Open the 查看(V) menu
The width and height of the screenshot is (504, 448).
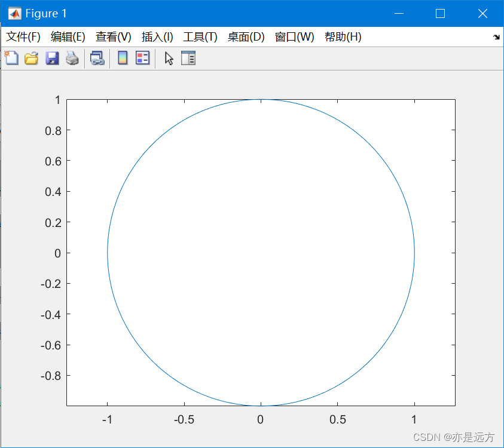click(x=114, y=37)
